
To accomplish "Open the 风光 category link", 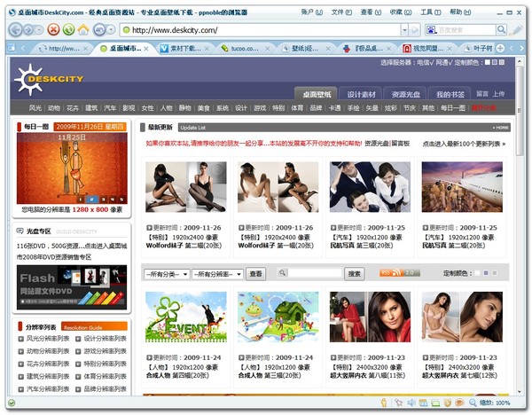I will click(35, 108).
